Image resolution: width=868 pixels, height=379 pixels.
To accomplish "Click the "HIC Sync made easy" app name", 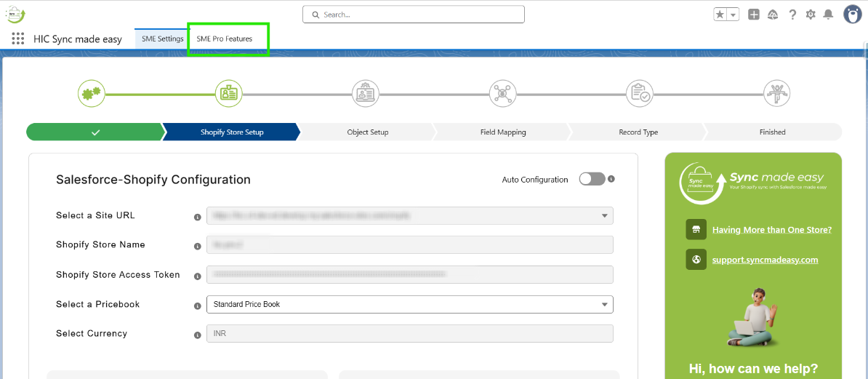I will point(78,39).
